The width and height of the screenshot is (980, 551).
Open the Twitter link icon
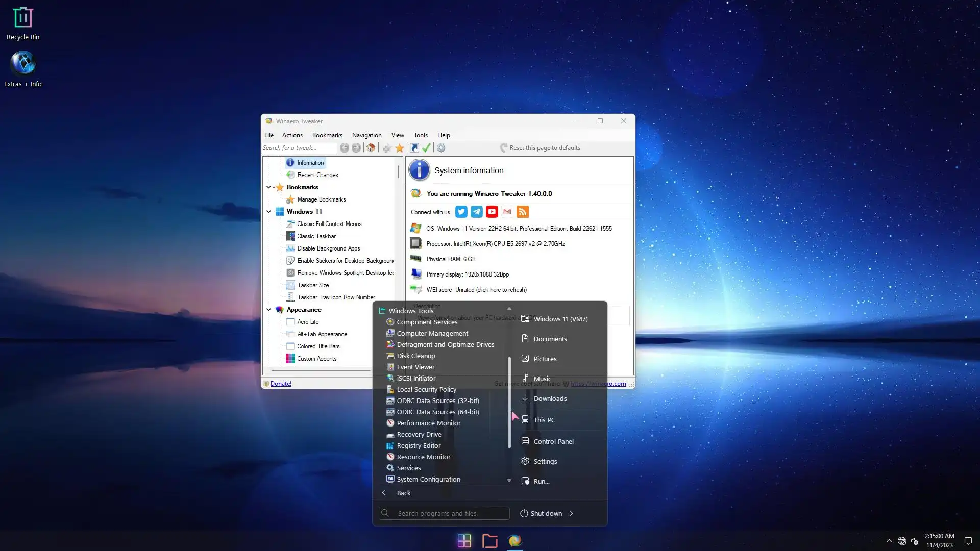click(461, 212)
